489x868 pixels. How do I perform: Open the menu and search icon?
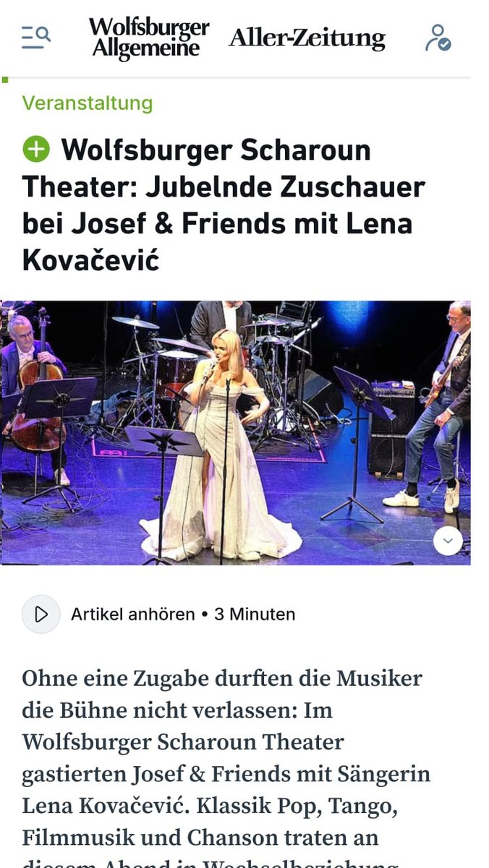pyautogui.click(x=35, y=37)
